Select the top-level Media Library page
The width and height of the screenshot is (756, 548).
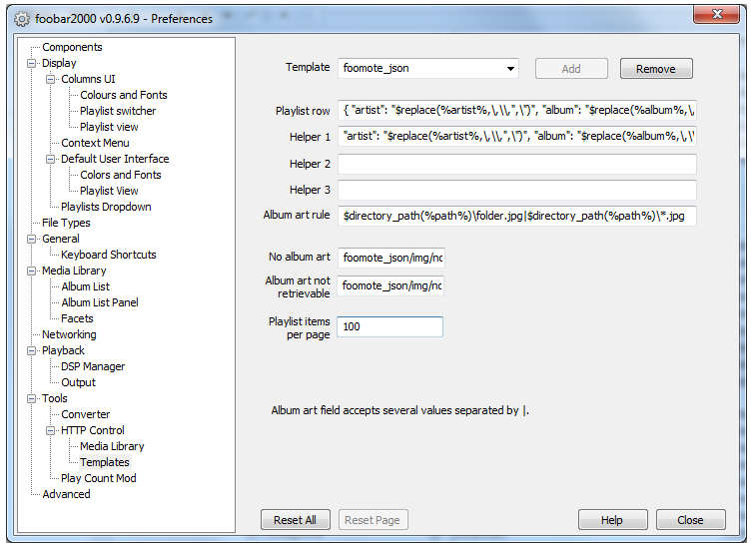74,271
